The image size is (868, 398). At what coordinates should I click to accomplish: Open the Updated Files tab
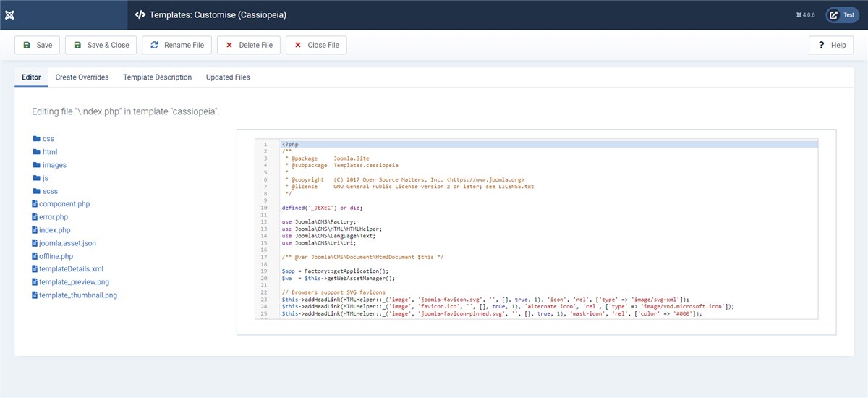[228, 77]
